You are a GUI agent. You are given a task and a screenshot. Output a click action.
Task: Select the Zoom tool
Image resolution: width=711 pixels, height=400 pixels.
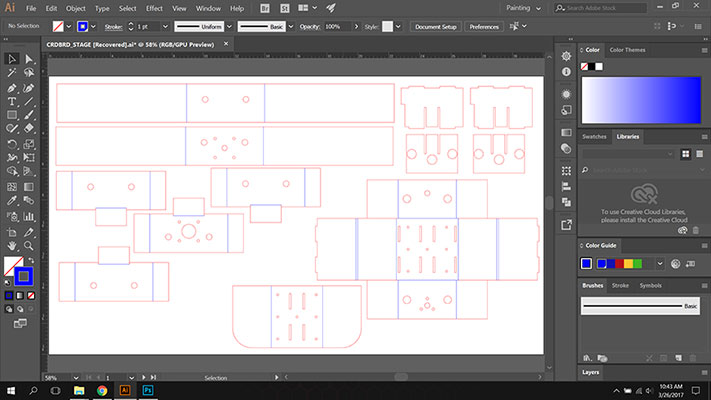tap(29, 246)
